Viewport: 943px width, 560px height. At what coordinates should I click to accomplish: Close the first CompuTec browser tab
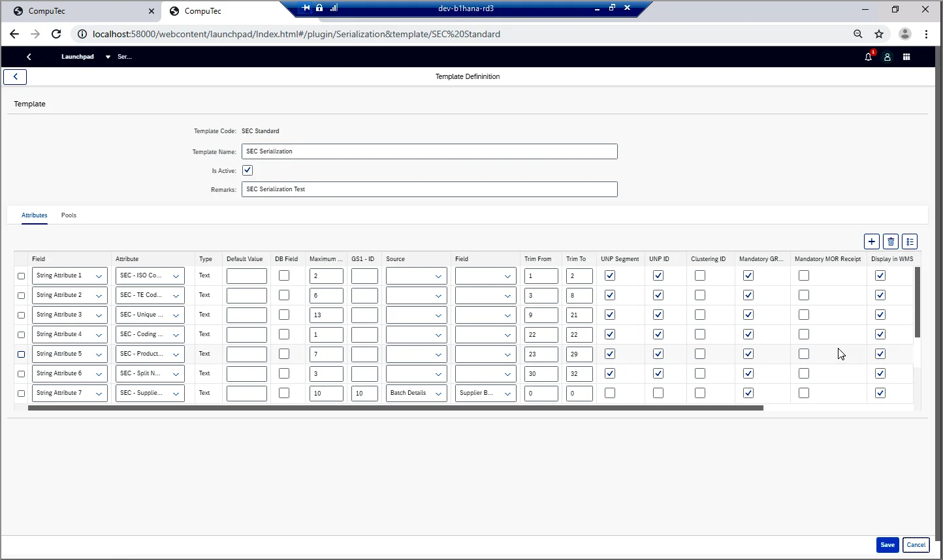pos(152,11)
